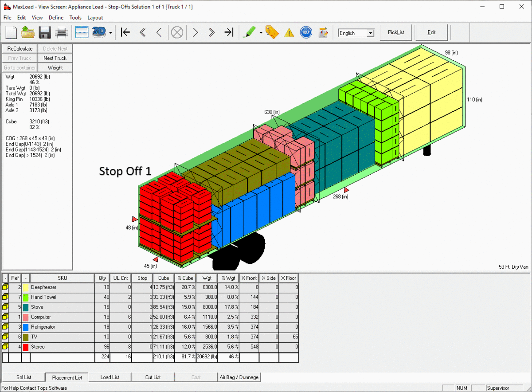Screen dimensions: 532x392
Task: Open a file with the folder icon
Action: click(x=28, y=32)
